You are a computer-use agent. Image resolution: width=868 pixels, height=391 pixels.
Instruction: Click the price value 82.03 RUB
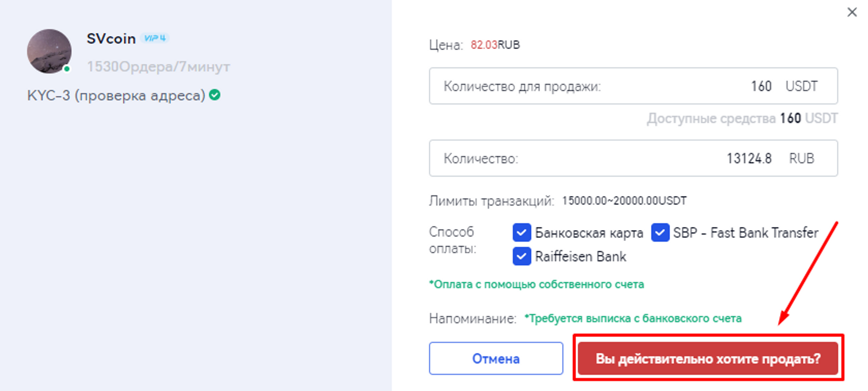tap(495, 45)
